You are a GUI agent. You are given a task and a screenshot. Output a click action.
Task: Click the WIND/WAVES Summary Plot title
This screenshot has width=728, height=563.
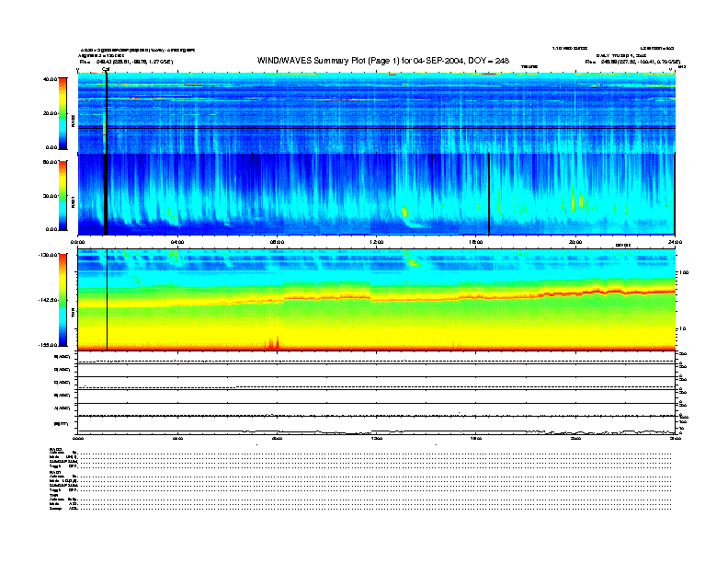point(385,61)
